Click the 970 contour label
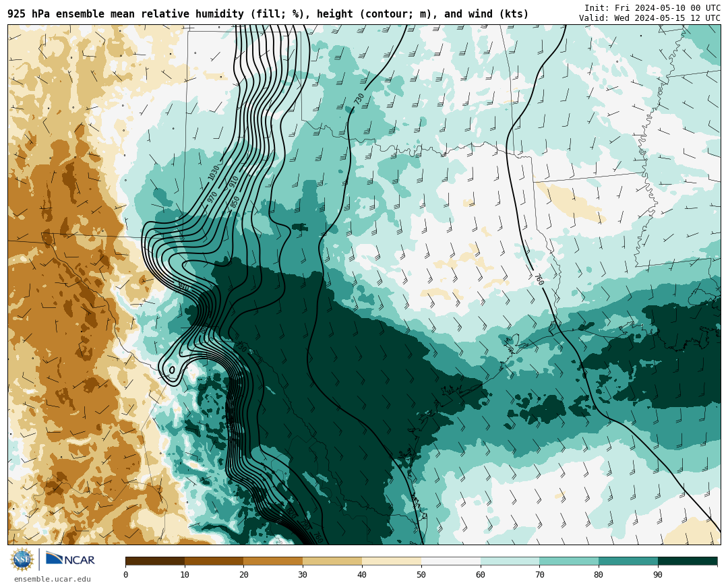 212,196
